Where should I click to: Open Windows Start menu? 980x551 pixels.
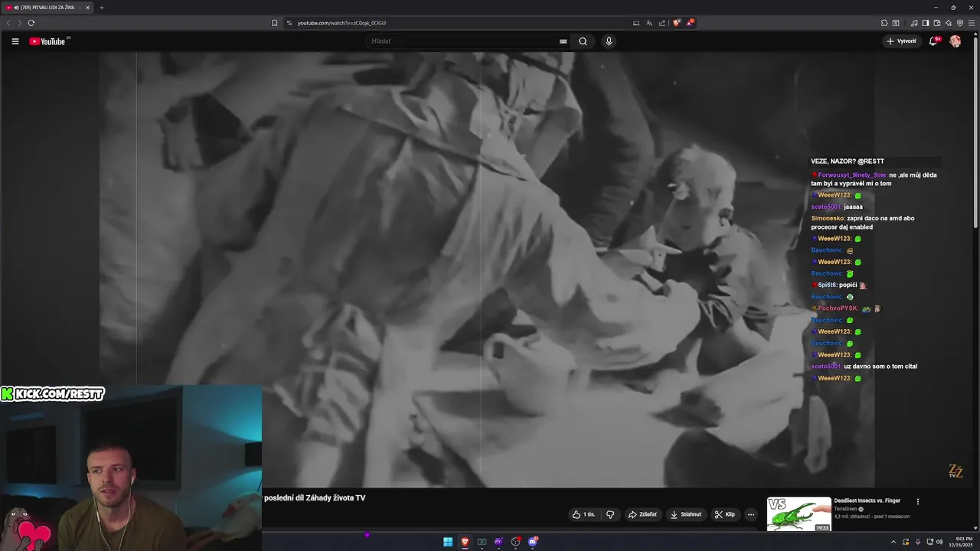tap(448, 542)
